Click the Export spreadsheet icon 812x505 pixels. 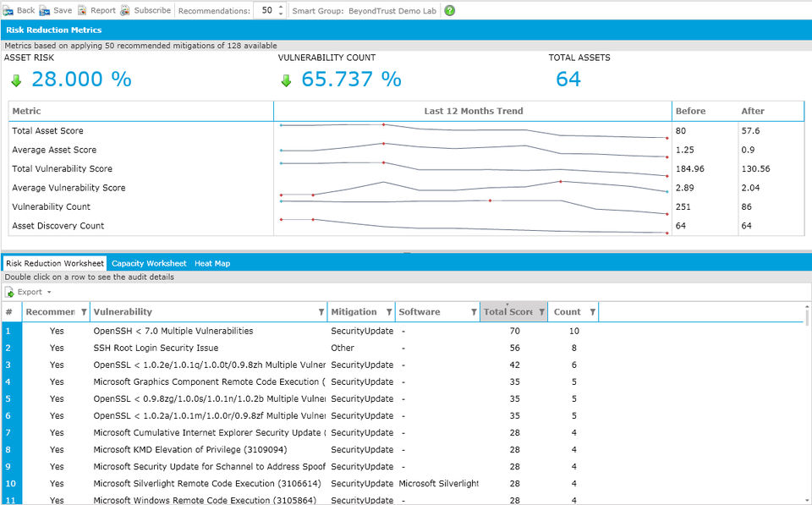(x=9, y=292)
